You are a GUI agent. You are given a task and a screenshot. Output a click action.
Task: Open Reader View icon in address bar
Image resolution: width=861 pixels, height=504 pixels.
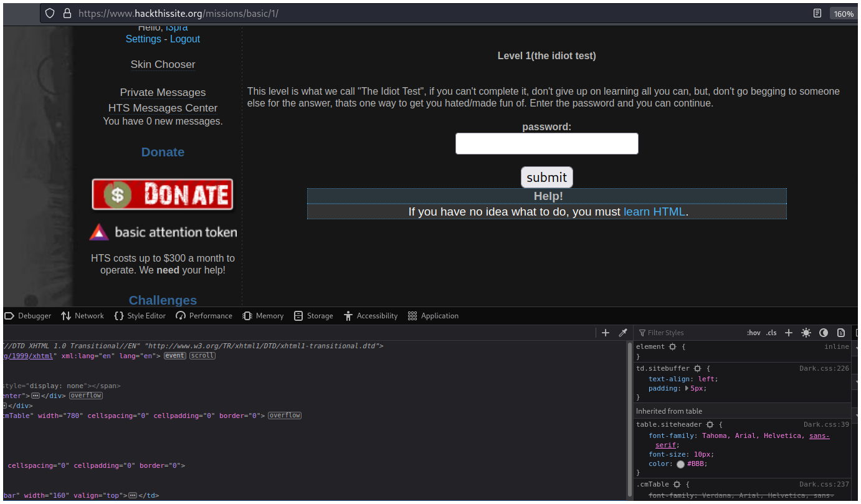coord(817,13)
